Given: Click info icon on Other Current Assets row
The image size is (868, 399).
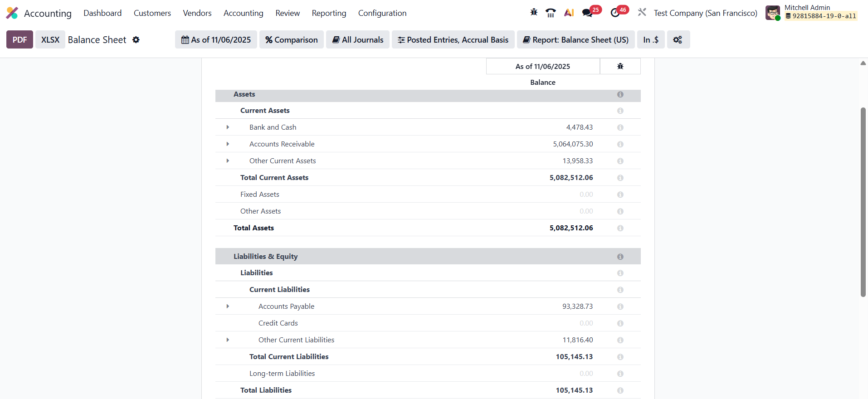Looking at the screenshot, I should click(620, 161).
